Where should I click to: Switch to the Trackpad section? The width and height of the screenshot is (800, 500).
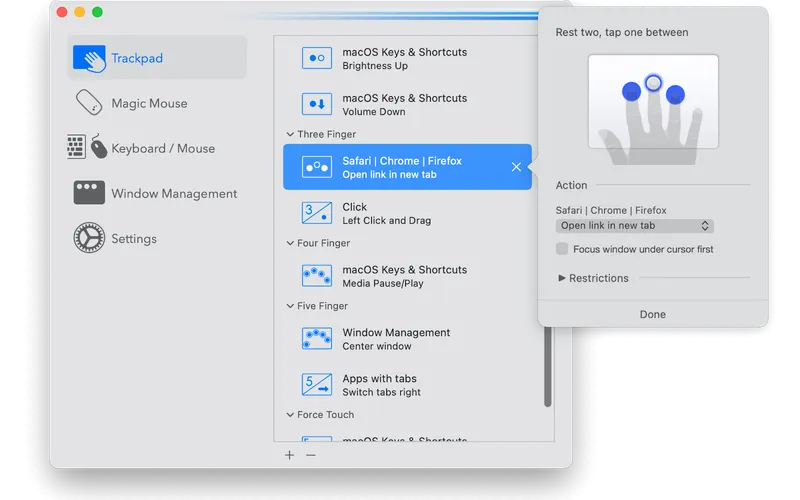[x=157, y=58]
